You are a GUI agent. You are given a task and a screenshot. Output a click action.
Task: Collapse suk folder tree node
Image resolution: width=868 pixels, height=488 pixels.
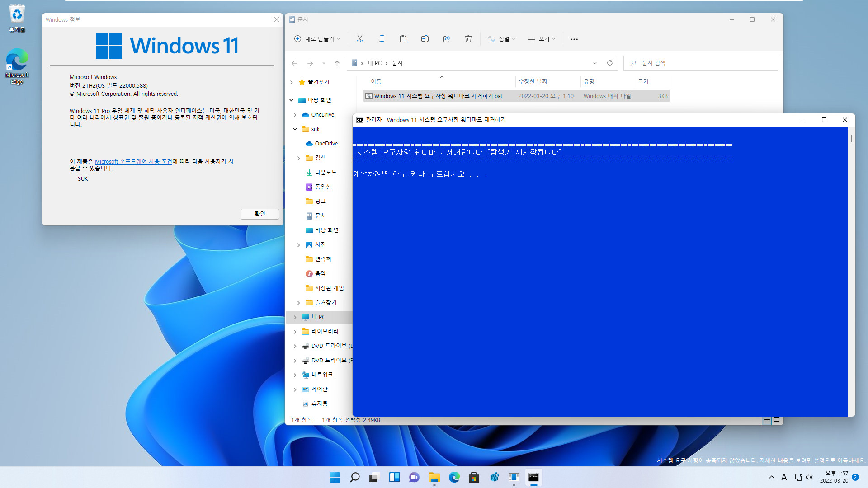pyautogui.click(x=295, y=129)
